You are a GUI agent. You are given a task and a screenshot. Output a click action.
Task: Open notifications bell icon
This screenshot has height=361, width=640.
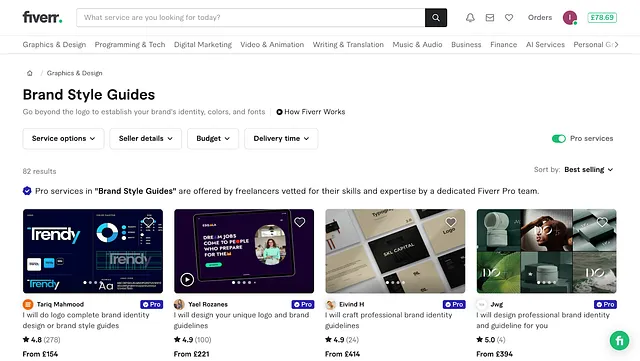[x=470, y=18]
